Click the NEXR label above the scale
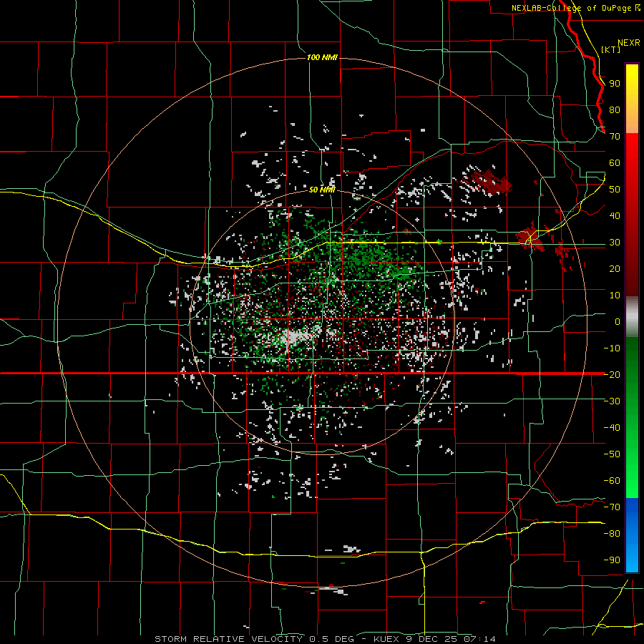 tap(629, 43)
